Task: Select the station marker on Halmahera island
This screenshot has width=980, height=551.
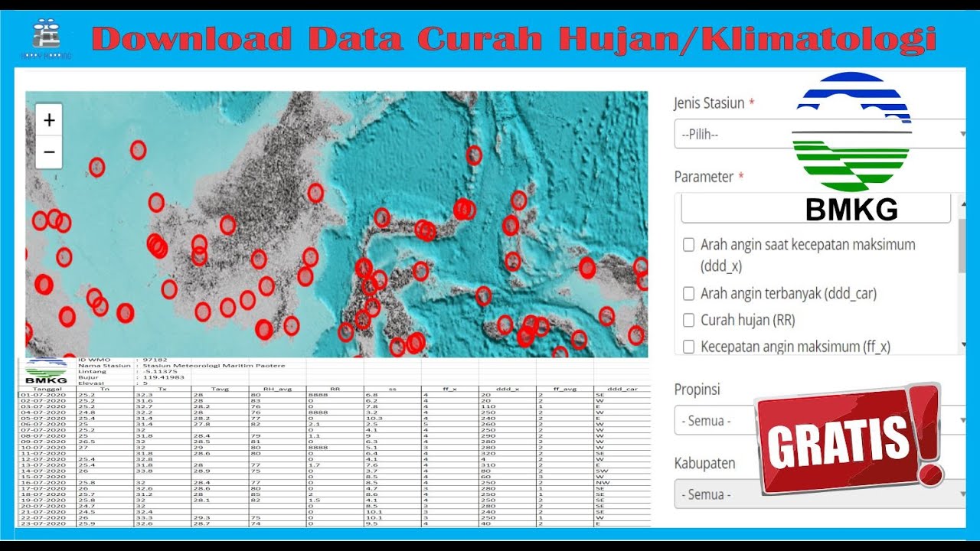Action: (x=518, y=201)
